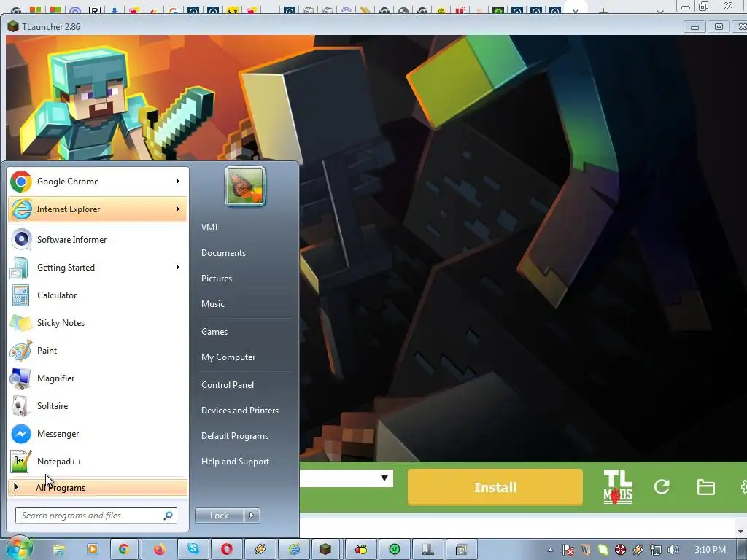
Task: Open Help and Support
Action: [x=235, y=462]
